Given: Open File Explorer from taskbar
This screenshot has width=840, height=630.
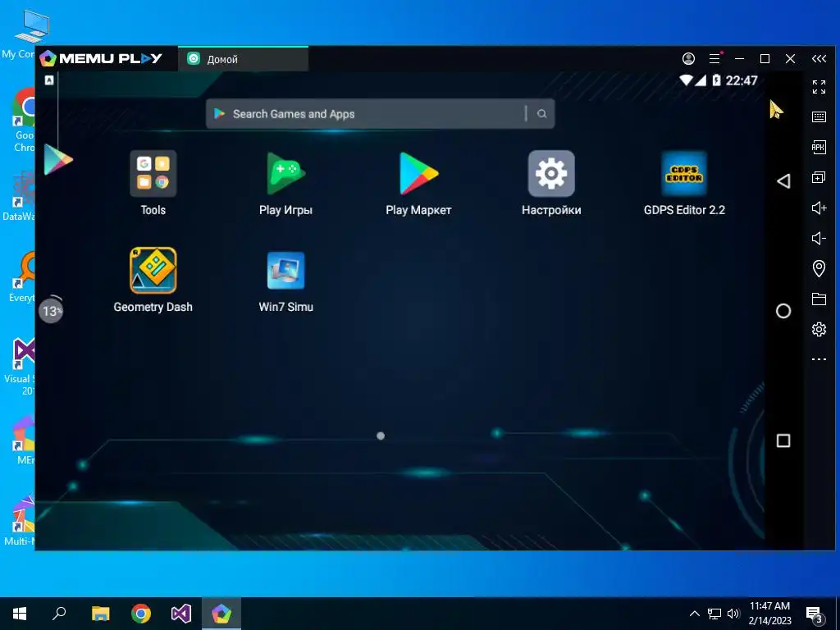Looking at the screenshot, I should pos(100,614).
